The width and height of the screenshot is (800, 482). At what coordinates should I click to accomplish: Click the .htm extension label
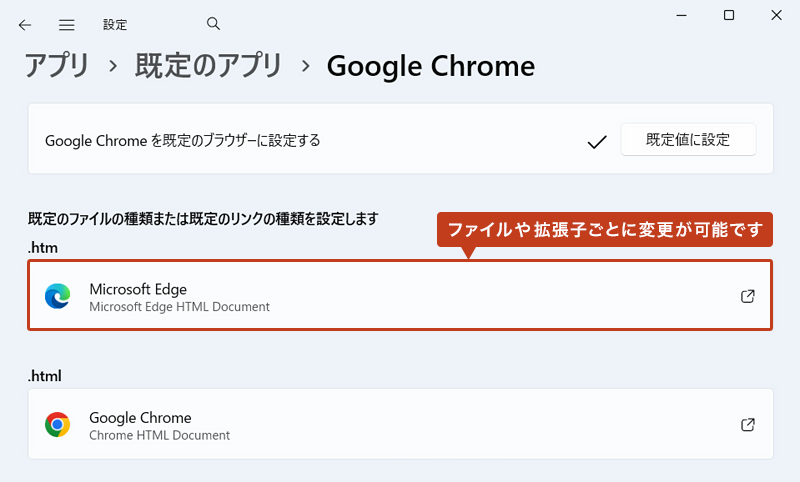tap(43, 248)
